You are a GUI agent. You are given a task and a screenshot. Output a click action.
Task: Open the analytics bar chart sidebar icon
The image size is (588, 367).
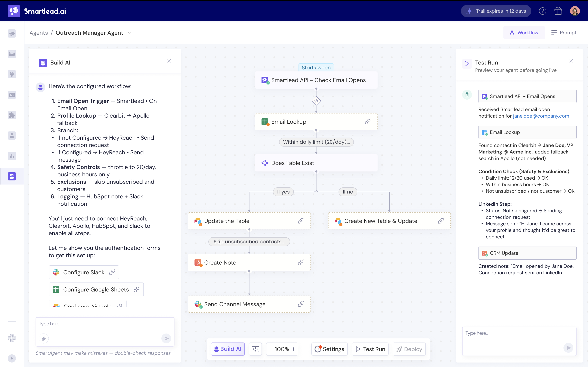[x=12, y=156]
